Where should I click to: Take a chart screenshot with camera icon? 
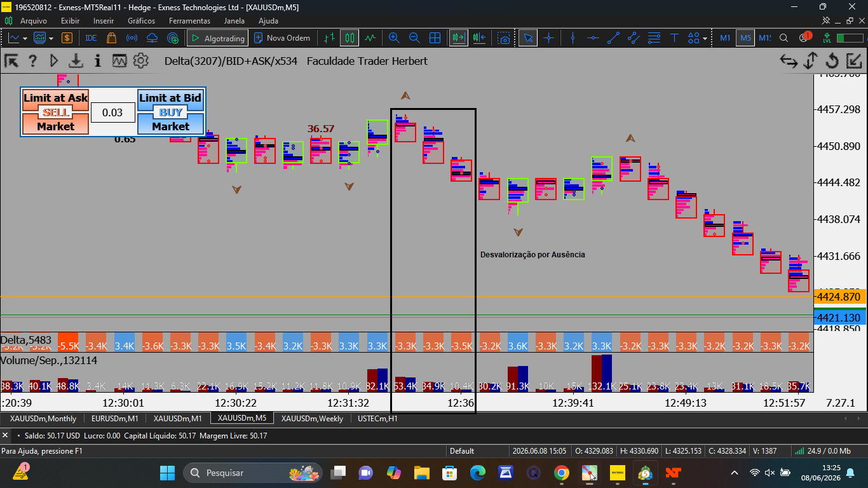coord(504,38)
